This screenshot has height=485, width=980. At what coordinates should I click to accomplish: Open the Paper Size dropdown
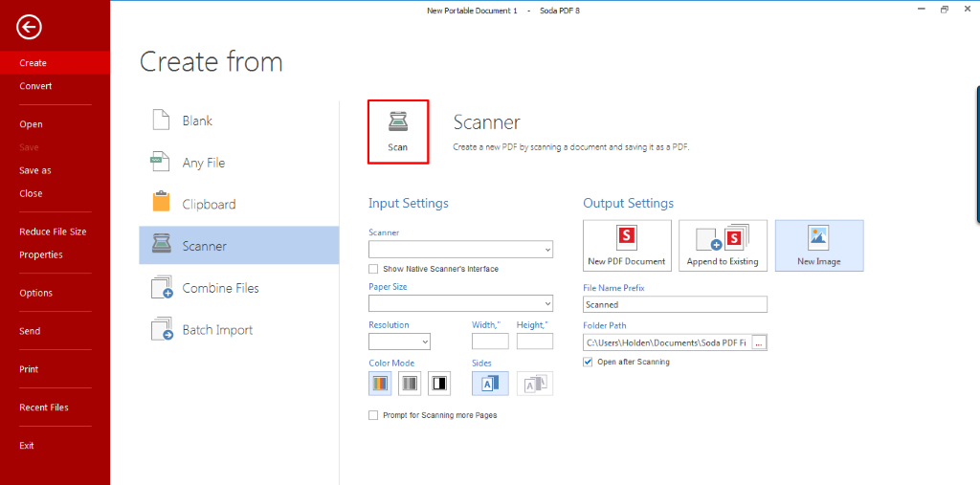(x=460, y=304)
